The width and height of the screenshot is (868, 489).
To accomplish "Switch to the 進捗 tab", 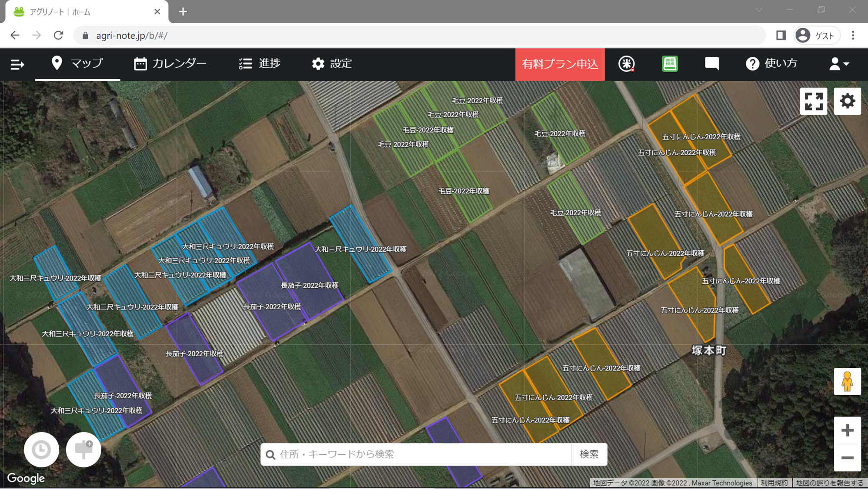I will (x=260, y=63).
